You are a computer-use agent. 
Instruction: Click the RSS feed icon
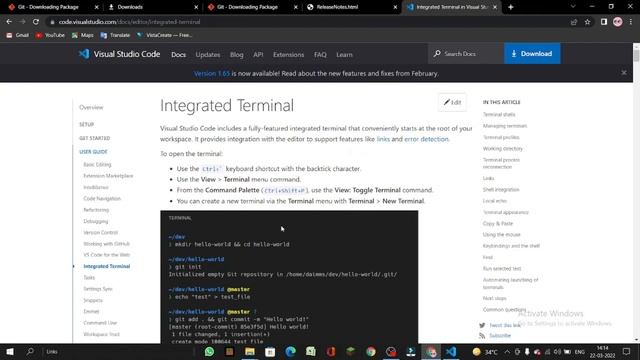482,336
